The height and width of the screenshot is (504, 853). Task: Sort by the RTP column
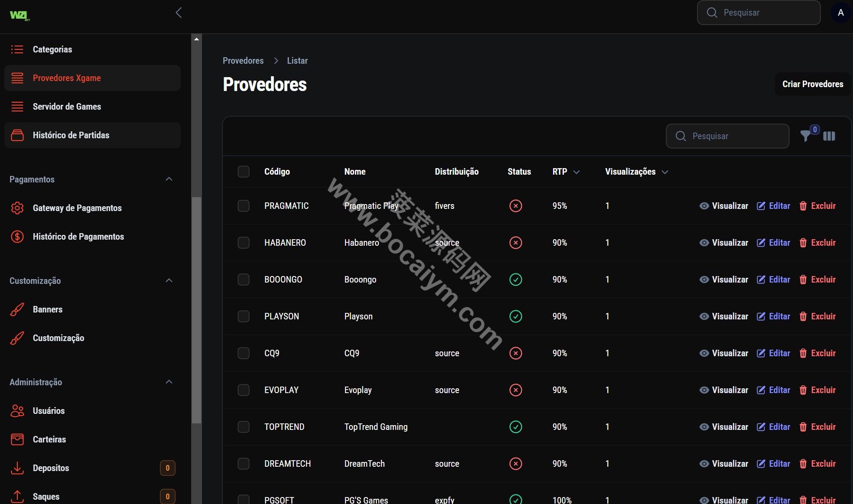[566, 172]
